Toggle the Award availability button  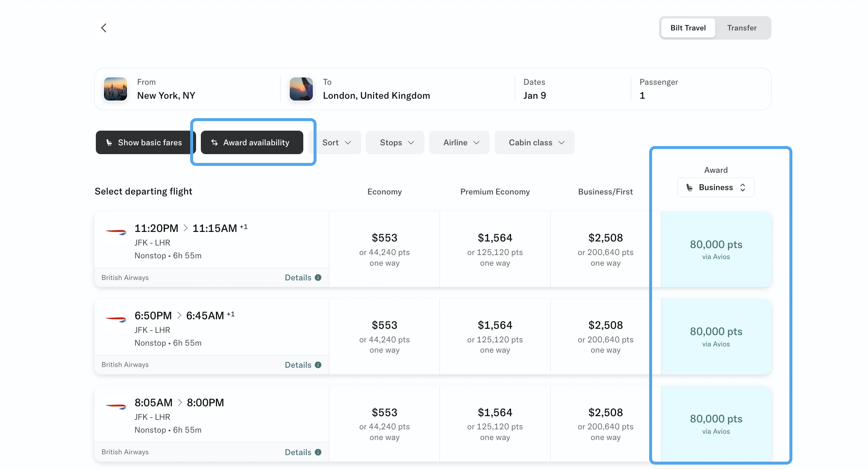[252, 142]
